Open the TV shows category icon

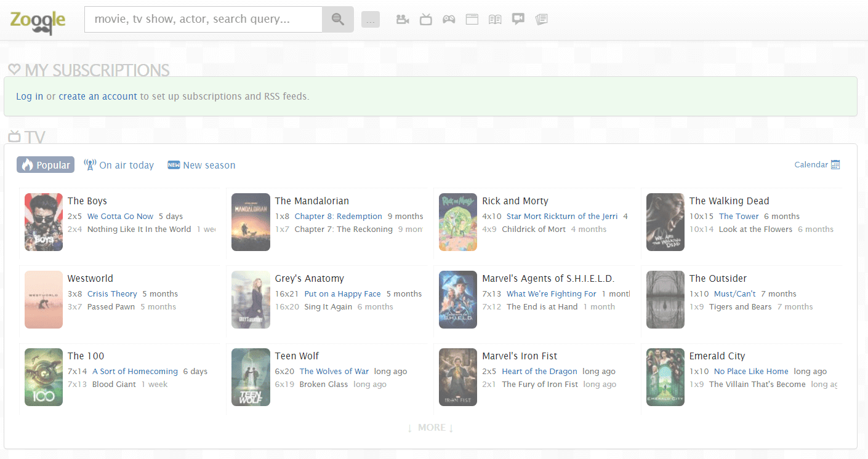425,20
